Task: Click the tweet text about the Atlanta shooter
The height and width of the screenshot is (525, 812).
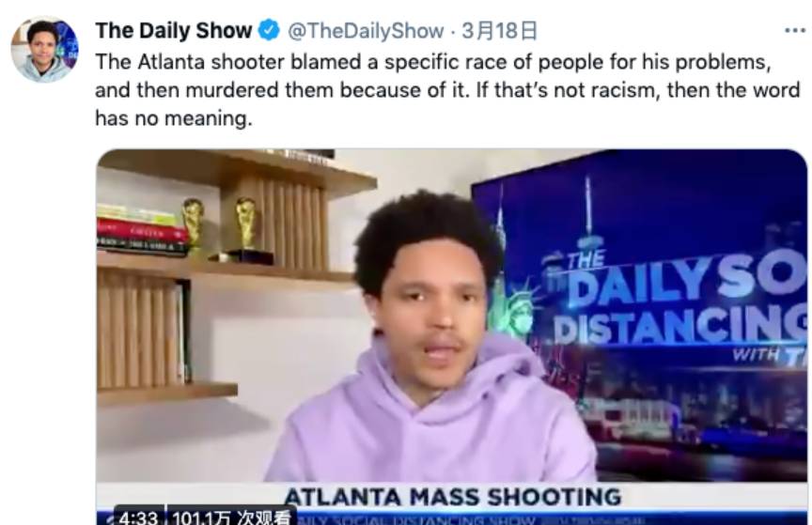Action: point(447,90)
